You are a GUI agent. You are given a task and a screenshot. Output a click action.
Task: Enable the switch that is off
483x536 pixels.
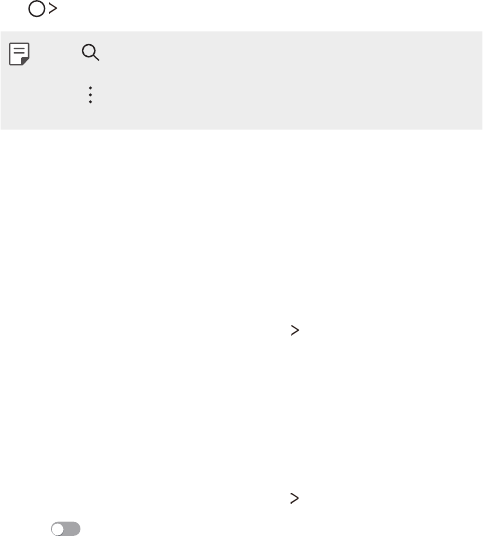(66, 529)
